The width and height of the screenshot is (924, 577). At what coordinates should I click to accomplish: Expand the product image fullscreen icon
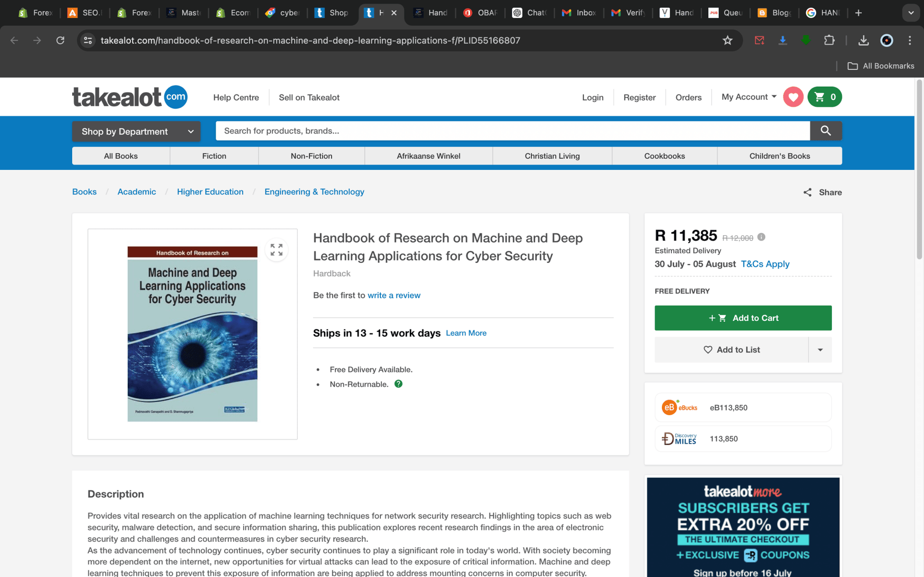276,250
